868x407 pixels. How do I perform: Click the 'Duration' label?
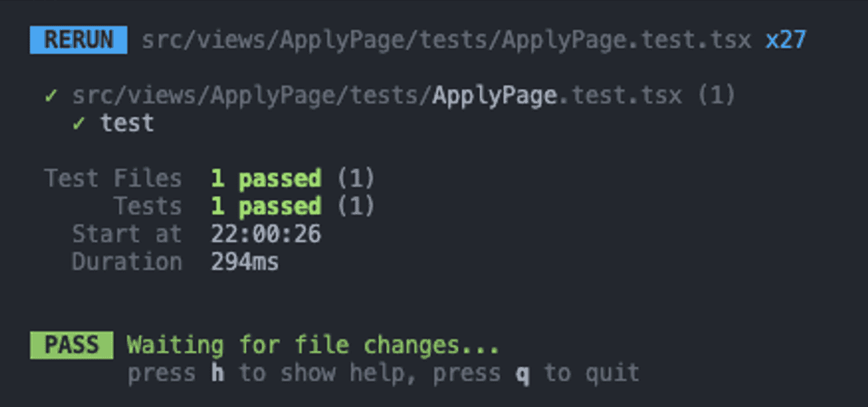tap(127, 262)
